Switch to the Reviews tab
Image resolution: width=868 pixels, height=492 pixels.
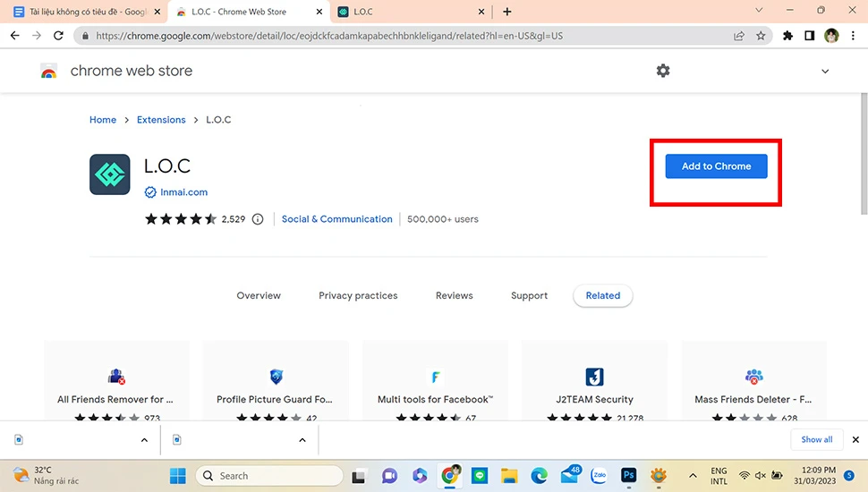(x=454, y=295)
